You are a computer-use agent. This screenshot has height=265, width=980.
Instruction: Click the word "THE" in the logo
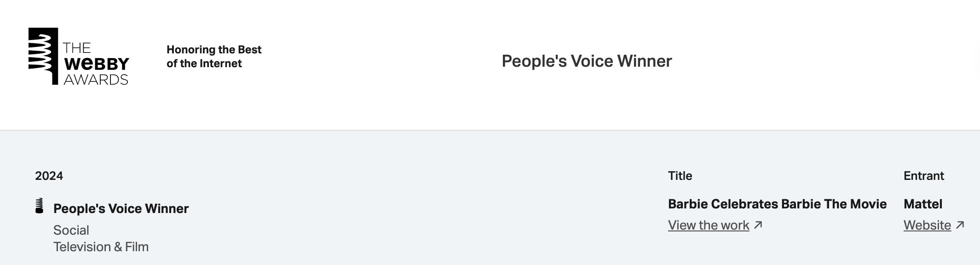coord(77,48)
